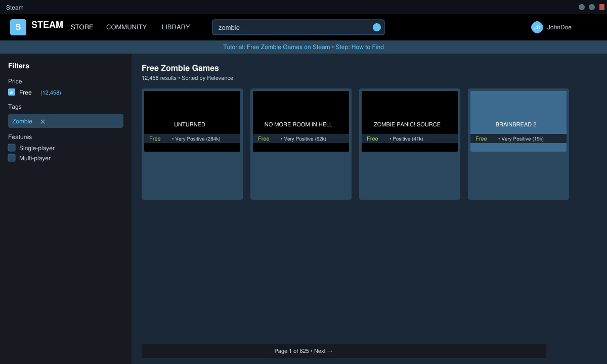
Task: Click the zombie search input field
Action: pos(298,27)
